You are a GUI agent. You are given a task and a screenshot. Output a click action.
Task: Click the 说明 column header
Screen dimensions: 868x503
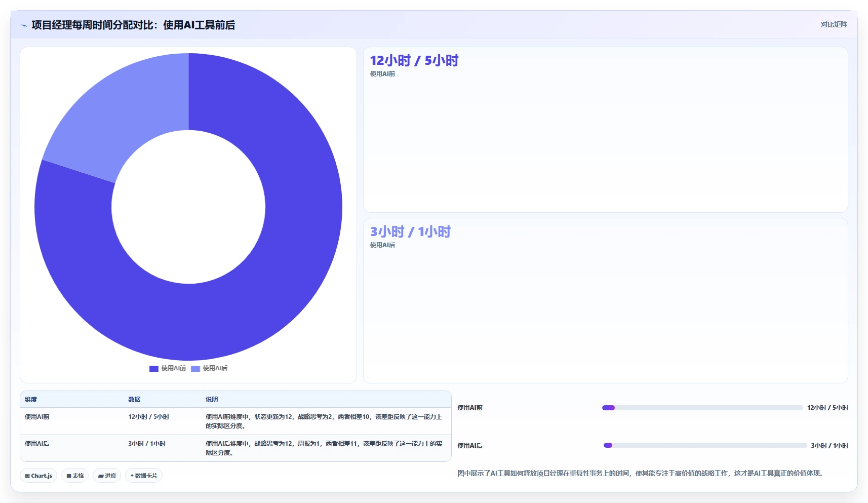[x=212, y=400]
